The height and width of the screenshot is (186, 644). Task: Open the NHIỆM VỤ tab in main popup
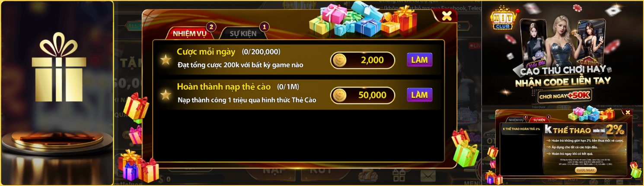pyautogui.click(x=189, y=33)
